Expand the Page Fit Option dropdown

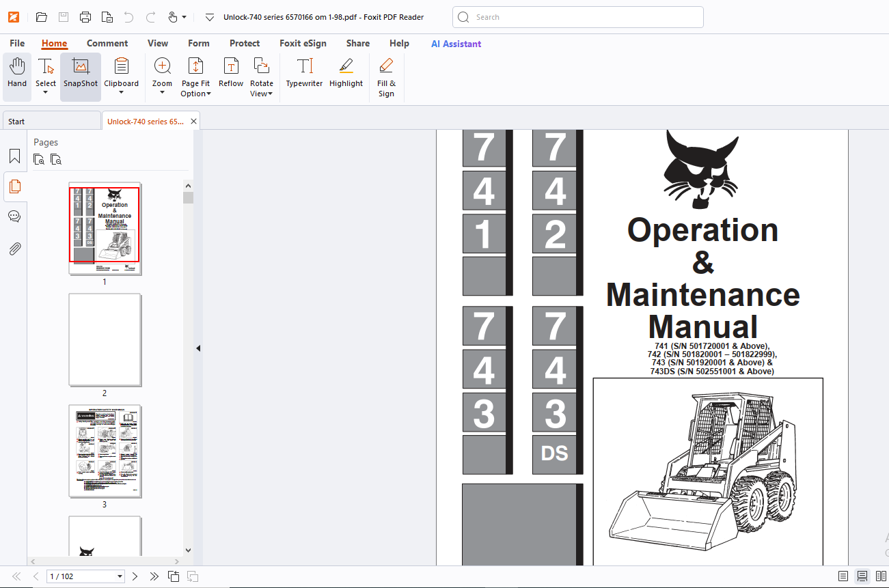pyautogui.click(x=208, y=94)
